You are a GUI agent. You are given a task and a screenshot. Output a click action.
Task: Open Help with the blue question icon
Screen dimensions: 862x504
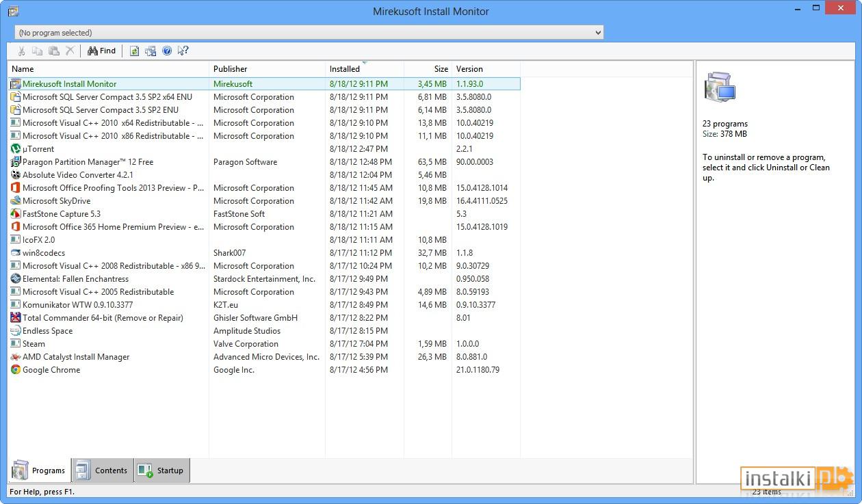[167, 51]
